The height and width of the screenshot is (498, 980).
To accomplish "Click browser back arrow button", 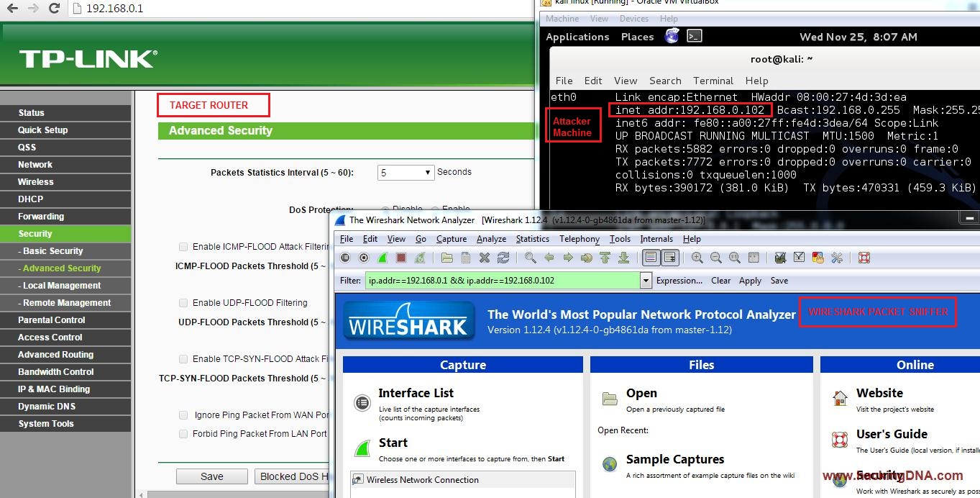I will click(x=12, y=9).
